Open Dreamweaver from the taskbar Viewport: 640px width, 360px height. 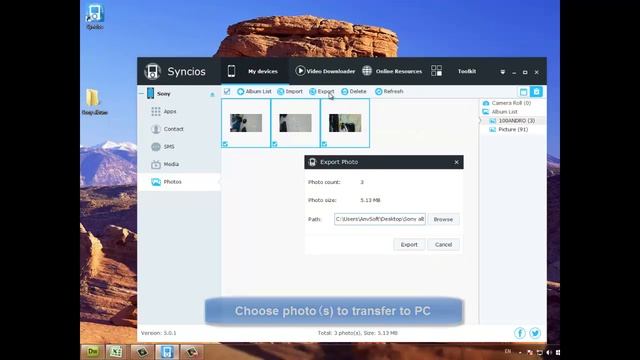click(x=93, y=351)
